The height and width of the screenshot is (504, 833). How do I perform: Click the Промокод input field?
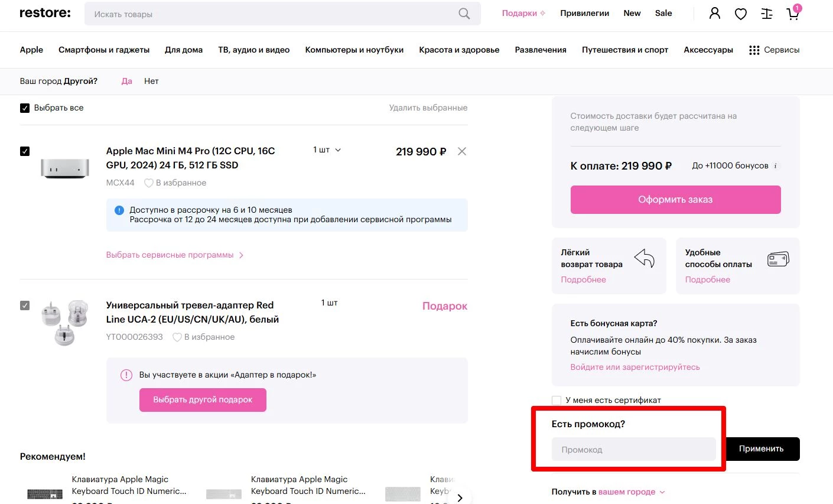coord(633,449)
